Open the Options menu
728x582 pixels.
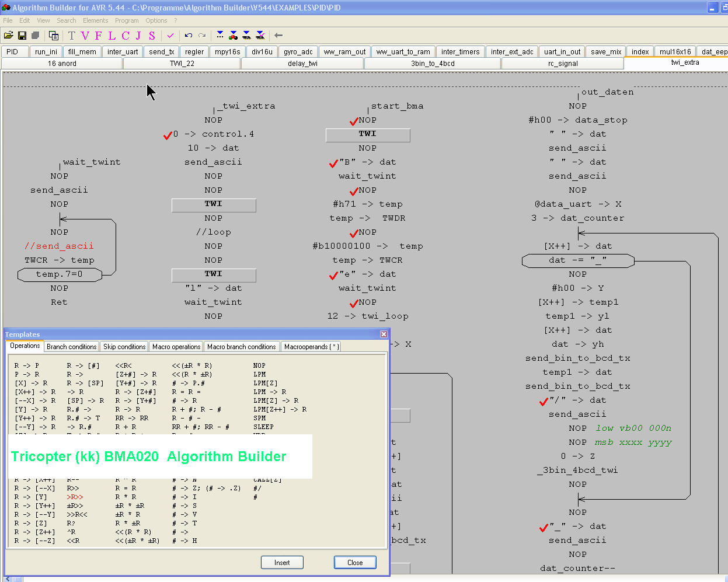coord(156,20)
